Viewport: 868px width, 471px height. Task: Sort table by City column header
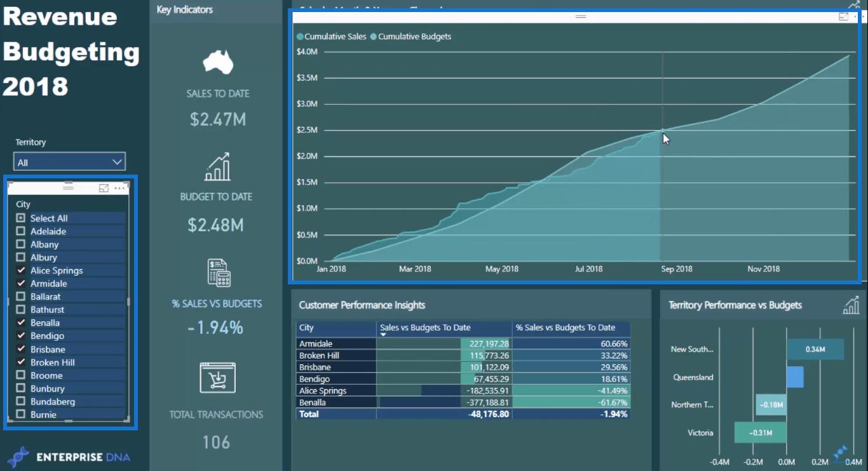point(336,328)
